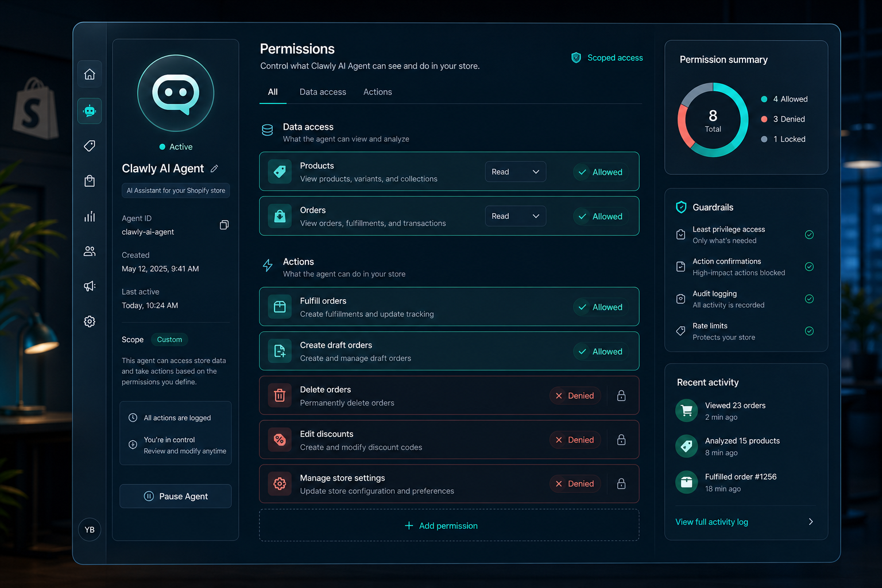882x588 pixels.
Task: Toggle Allowed status for Fulfill orders
Action: tap(600, 307)
